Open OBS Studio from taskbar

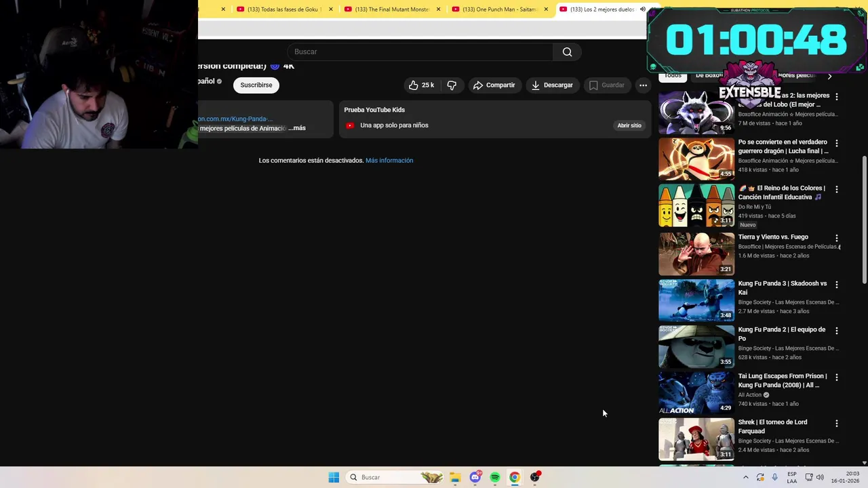pyautogui.click(x=535, y=477)
